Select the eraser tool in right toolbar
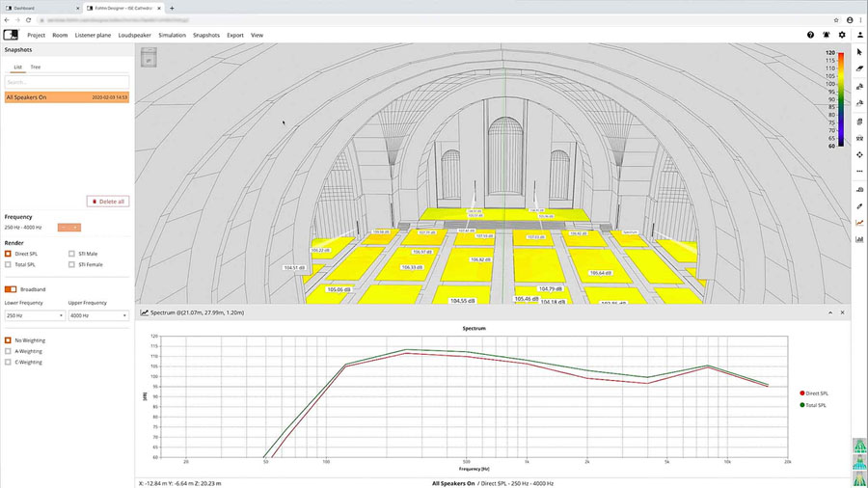The width and height of the screenshot is (868, 488). [859, 68]
